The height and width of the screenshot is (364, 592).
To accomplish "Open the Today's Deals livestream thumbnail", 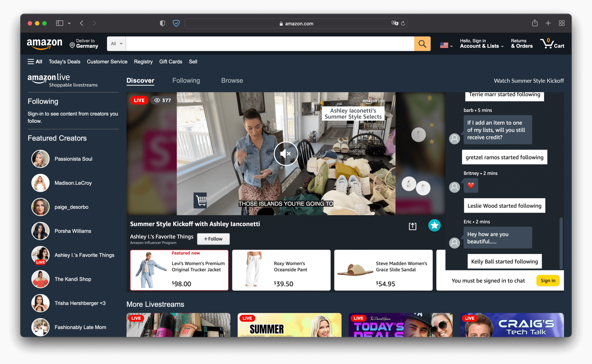I will [401, 325].
